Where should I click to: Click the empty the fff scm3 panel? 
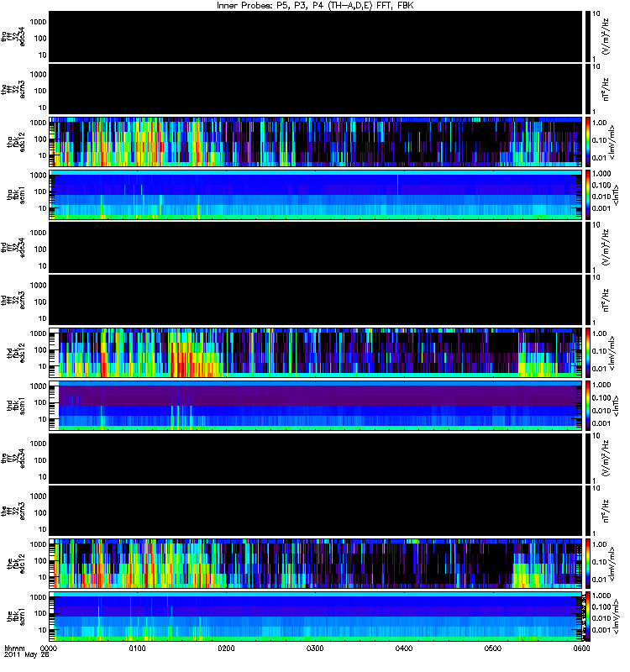coord(316,511)
